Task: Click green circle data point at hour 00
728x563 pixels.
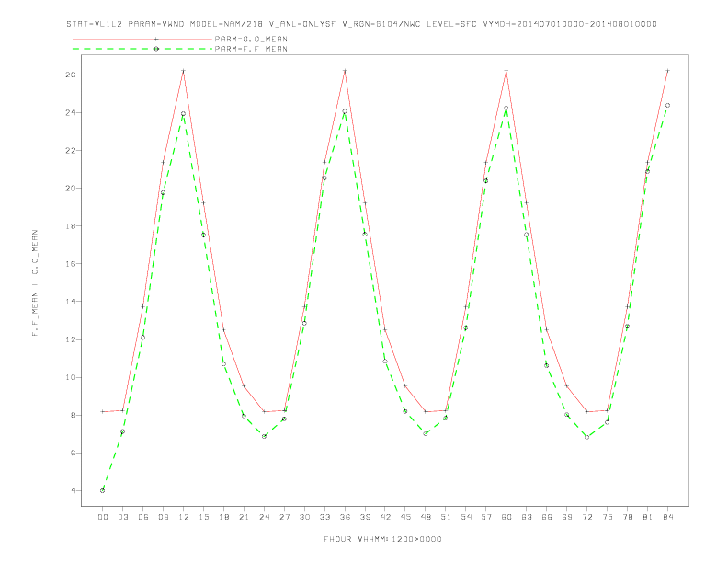Action: [x=102, y=490]
